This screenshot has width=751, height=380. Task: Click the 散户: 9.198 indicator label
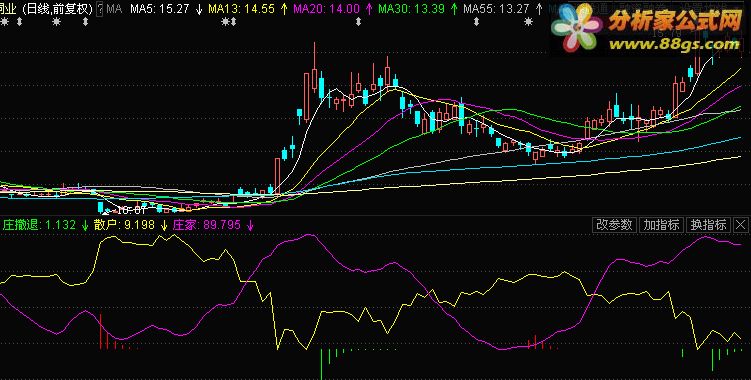[125, 225]
